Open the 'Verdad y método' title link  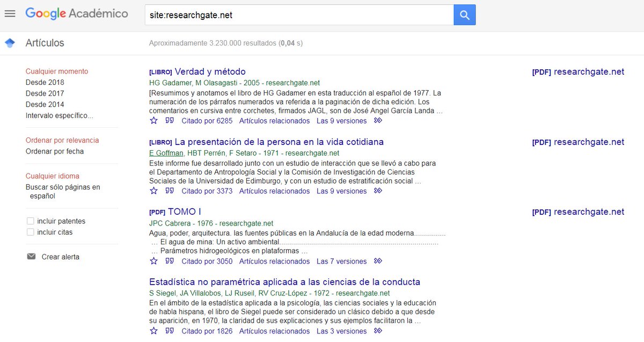[x=210, y=71]
